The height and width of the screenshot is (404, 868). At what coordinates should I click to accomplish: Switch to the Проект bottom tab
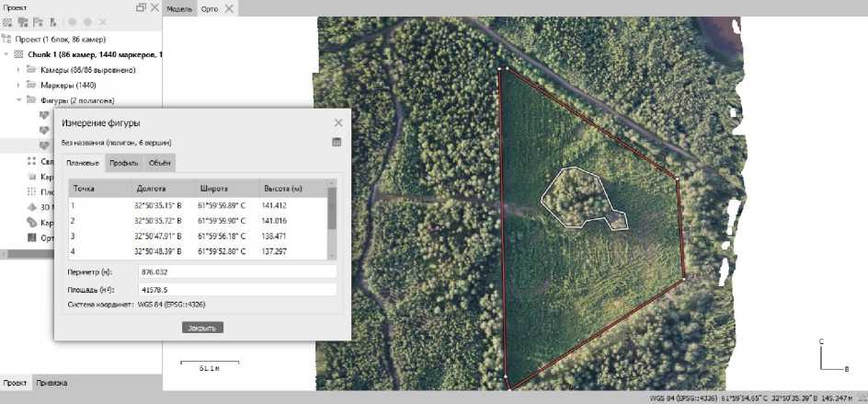coord(15,383)
